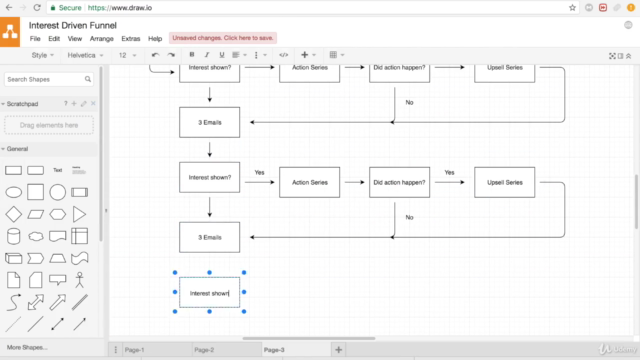Screen dimensions: 640x360
Task: Click More Shapes button
Action: point(27,347)
